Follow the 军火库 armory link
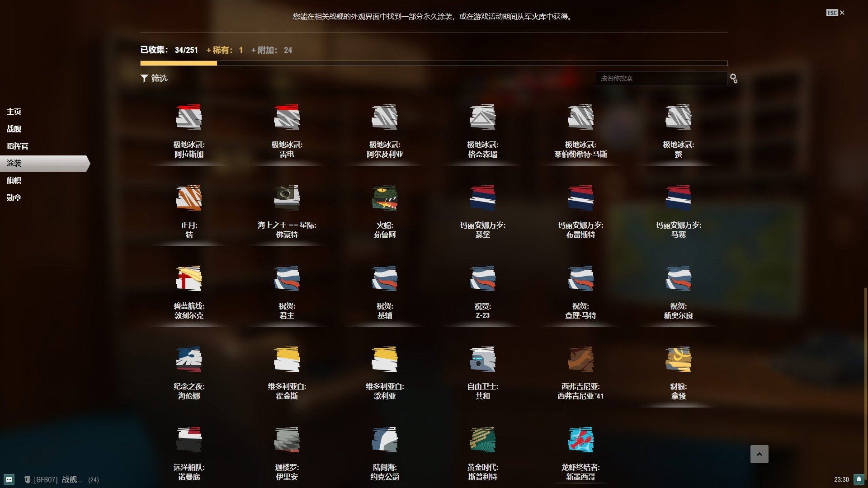 click(535, 17)
